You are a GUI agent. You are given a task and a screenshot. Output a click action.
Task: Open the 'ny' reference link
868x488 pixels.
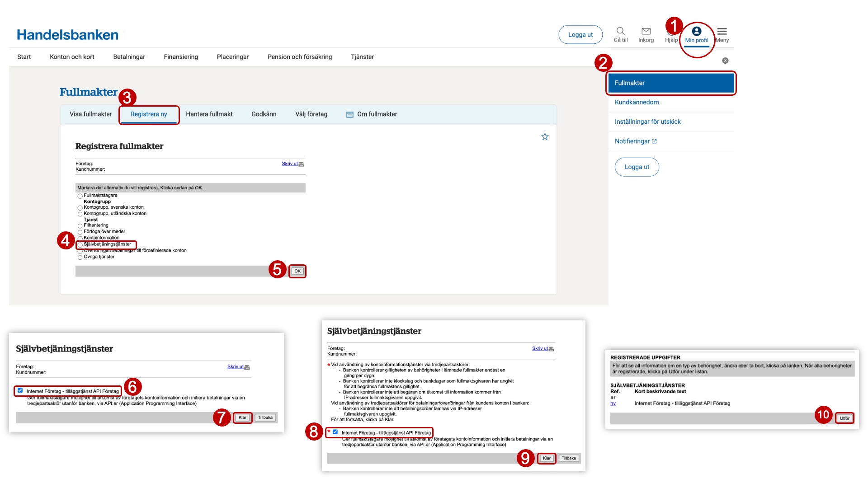coord(613,404)
